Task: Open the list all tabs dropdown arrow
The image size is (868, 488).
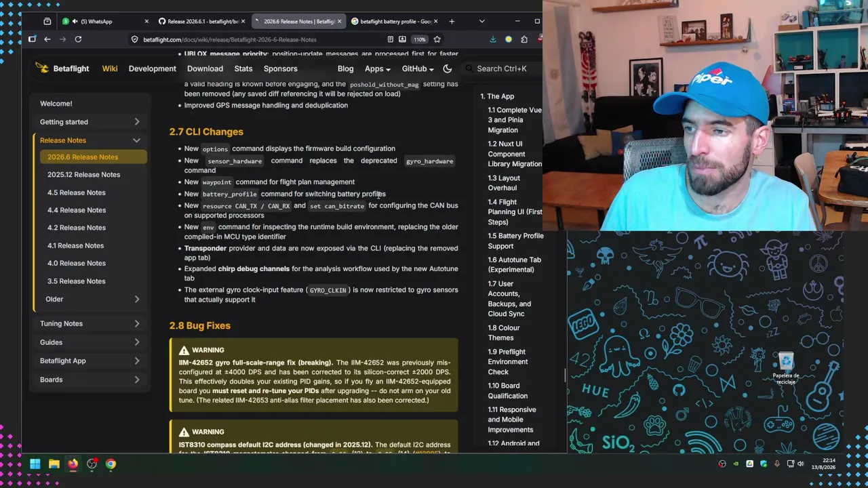Action: 481,21
